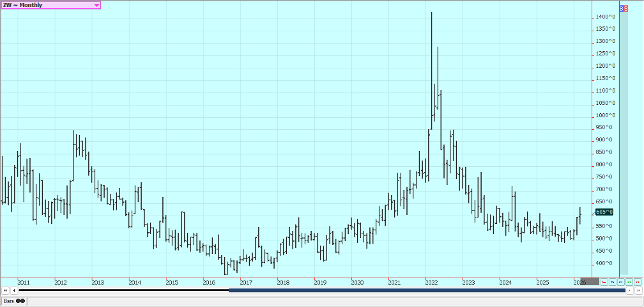The width and height of the screenshot is (644, 307).
Task: Click the rightmost red dash icon at bottom right
Action: click(637, 281)
